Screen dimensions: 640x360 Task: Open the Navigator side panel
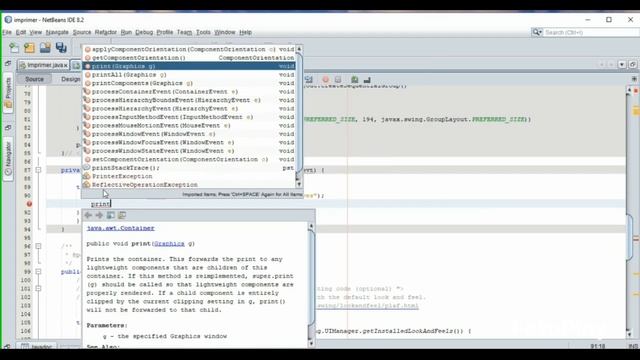8,158
